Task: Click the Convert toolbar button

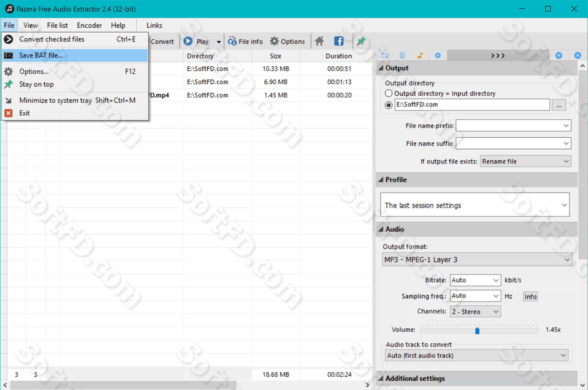Action: pyautogui.click(x=162, y=41)
